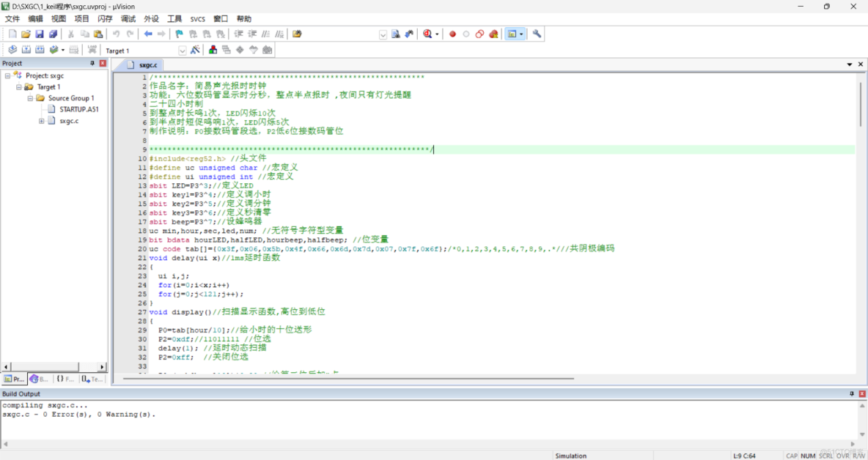Open the batch build dropdown arrow

[x=62, y=50]
